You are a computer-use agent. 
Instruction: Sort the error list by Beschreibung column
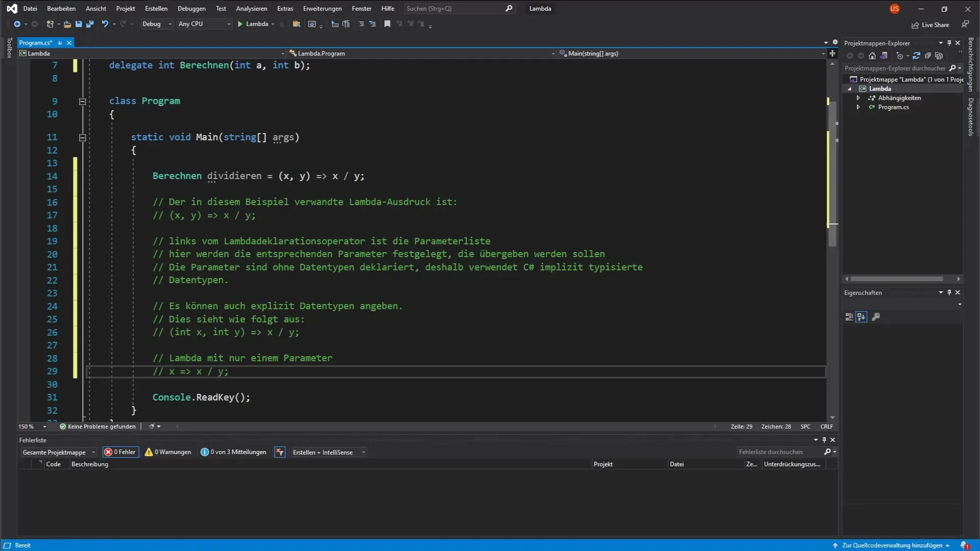pos(90,464)
